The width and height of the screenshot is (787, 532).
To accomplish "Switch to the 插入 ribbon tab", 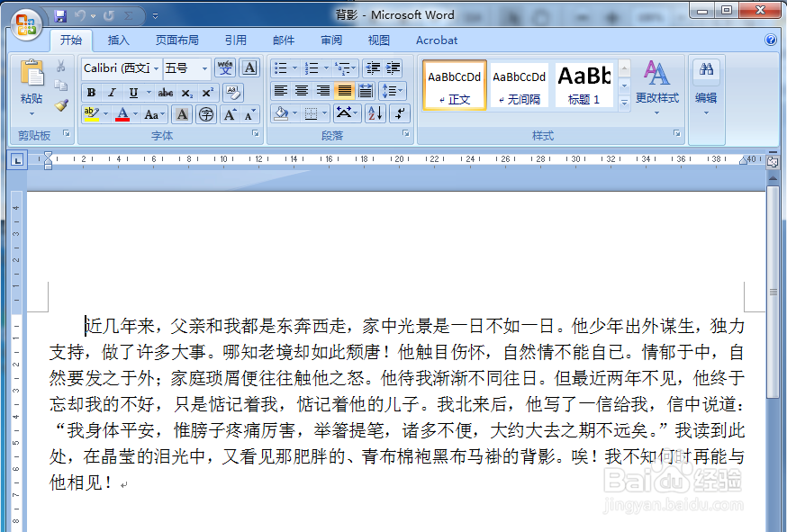I will 119,40.
